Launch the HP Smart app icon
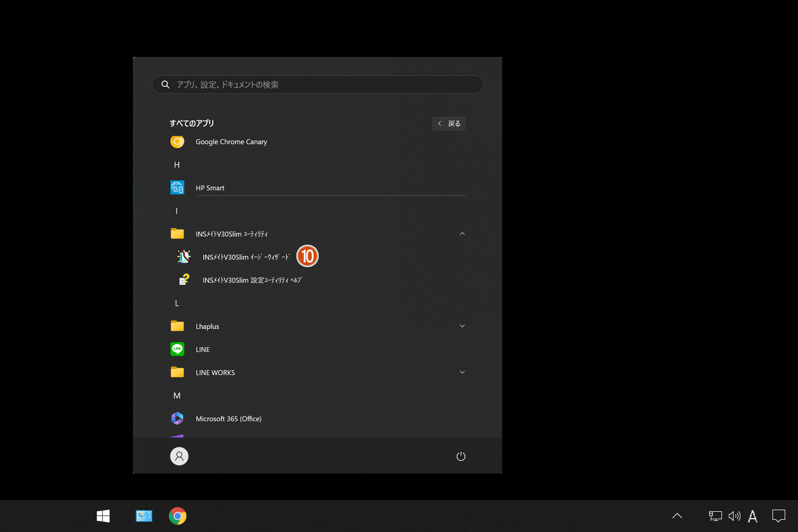Viewport: 798px width, 532px height. [177, 188]
